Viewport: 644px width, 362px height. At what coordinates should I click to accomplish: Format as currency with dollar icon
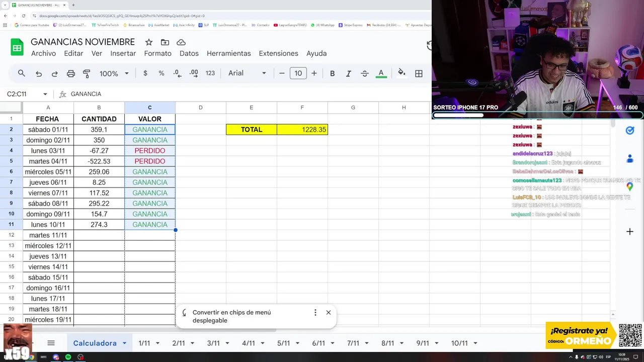[x=145, y=73]
